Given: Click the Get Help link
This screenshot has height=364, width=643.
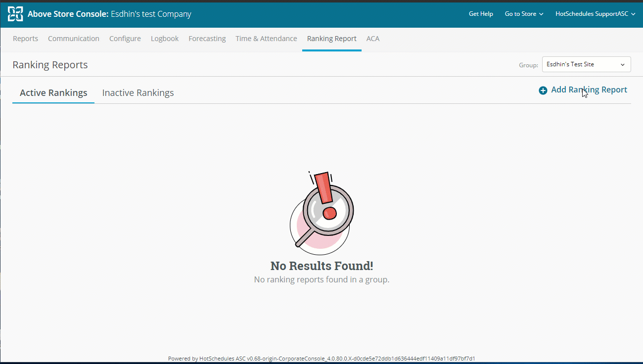Looking at the screenshot, I should click(x=481, y=14).
